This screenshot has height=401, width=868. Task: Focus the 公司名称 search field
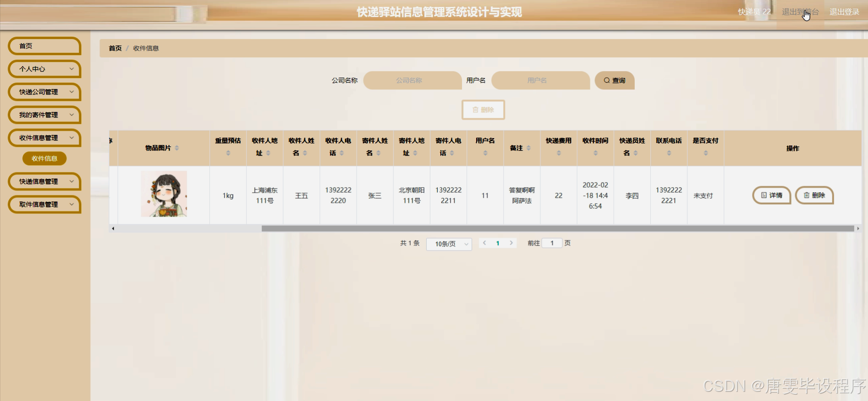(x=412, y=80)
